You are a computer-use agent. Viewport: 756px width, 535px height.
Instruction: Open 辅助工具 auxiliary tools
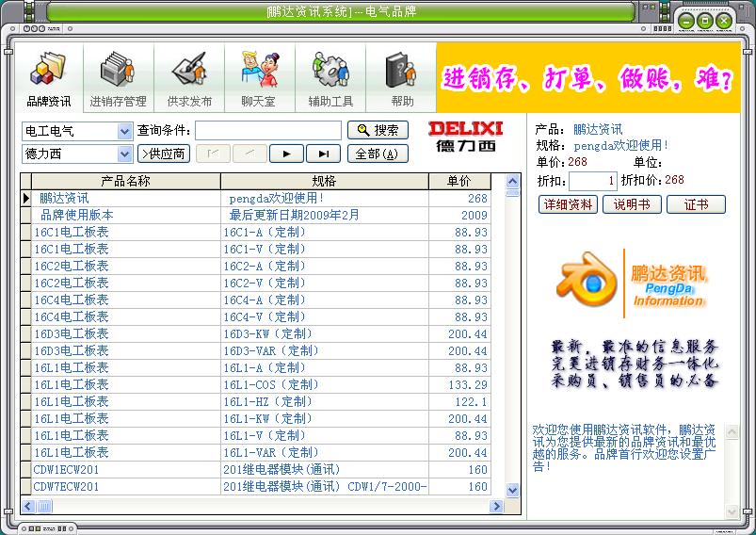coord(330,80)
